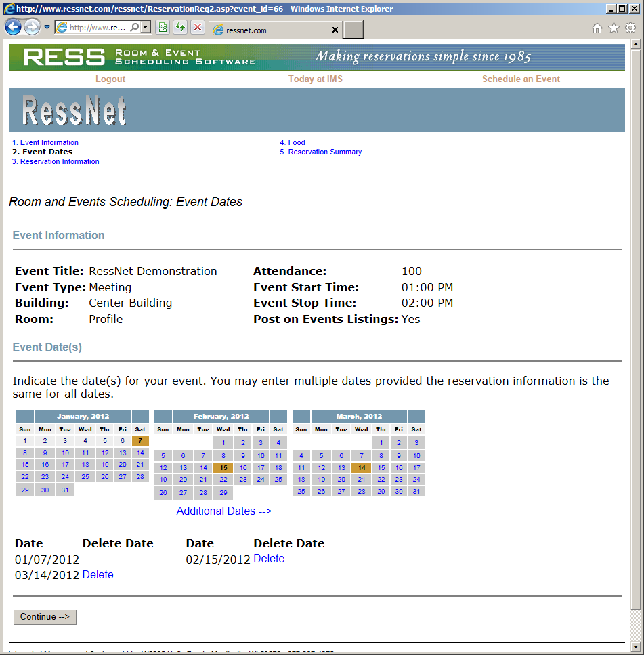Click the browser Back arrow button
The width and height of the screenshot is (644, 655).
point(13,27)
